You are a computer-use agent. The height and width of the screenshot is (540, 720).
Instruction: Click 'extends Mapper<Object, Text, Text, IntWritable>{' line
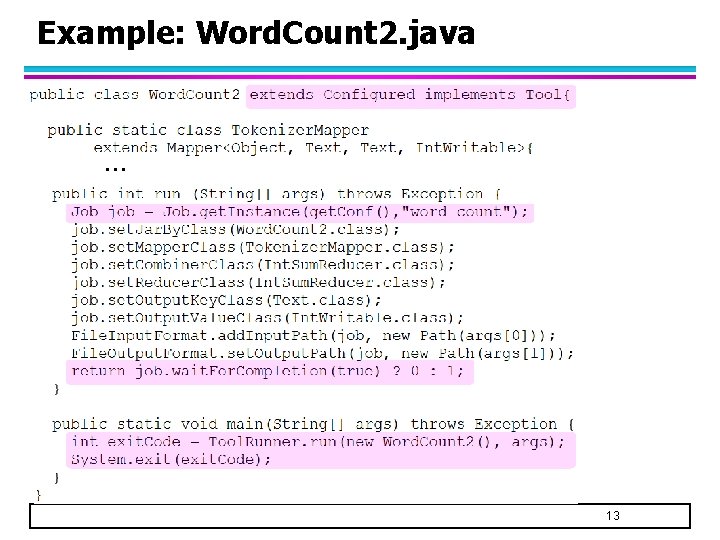[313, 148]
